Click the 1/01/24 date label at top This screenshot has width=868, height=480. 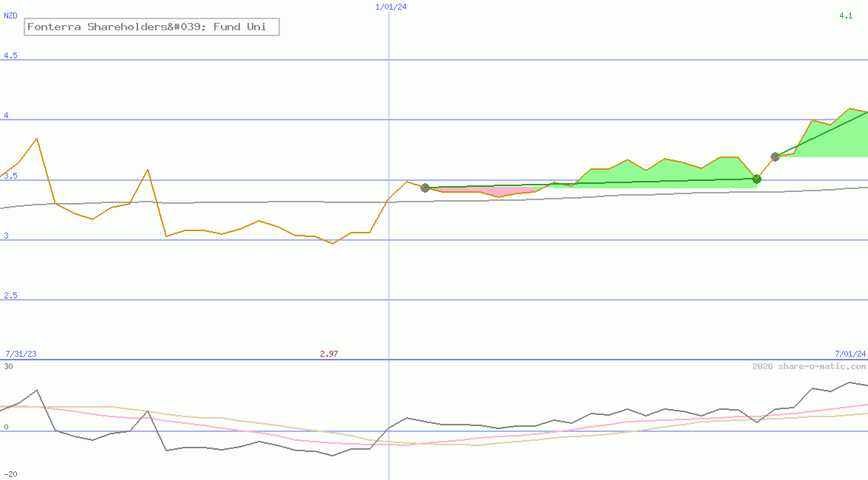coord(391,7)
